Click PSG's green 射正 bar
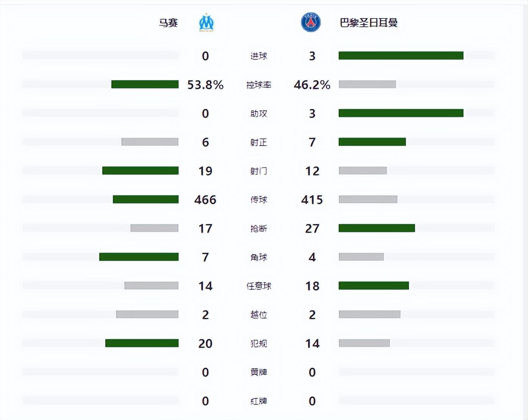This screenshot has height=420, width=528. 372,142
